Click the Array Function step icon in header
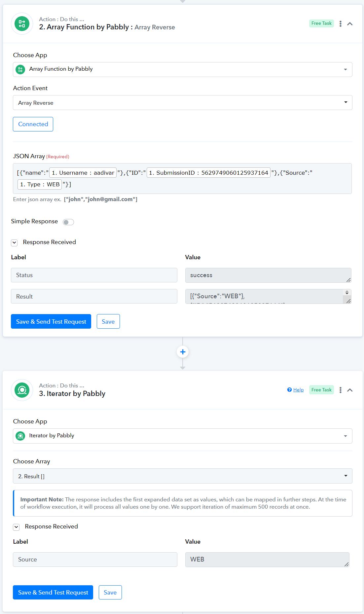This screenshot has width=364, height=614. tap(22, 24)
